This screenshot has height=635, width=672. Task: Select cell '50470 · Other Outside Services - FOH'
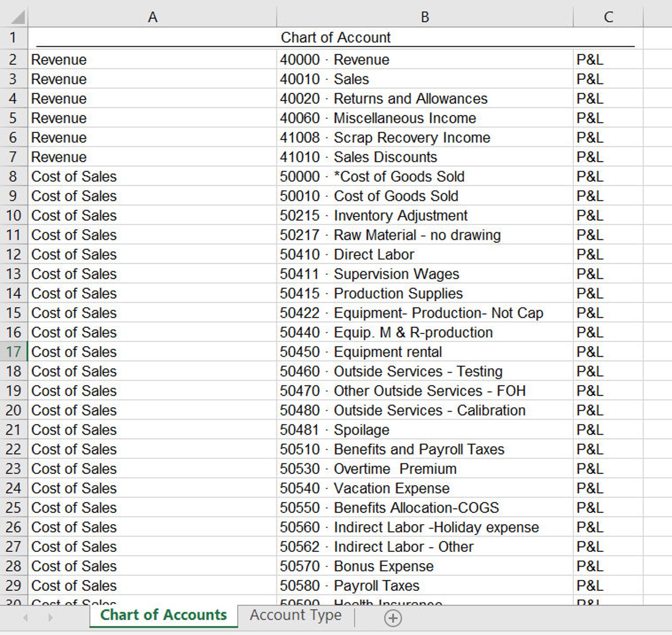coord(425,390)
